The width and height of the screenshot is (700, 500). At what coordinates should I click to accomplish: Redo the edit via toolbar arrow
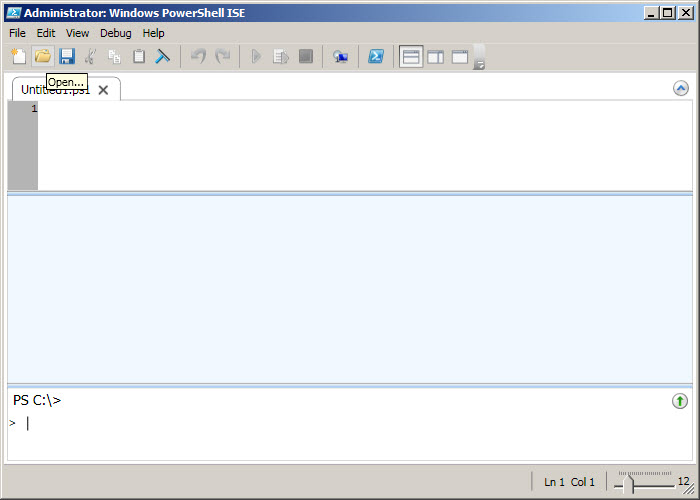pos(222,56)
